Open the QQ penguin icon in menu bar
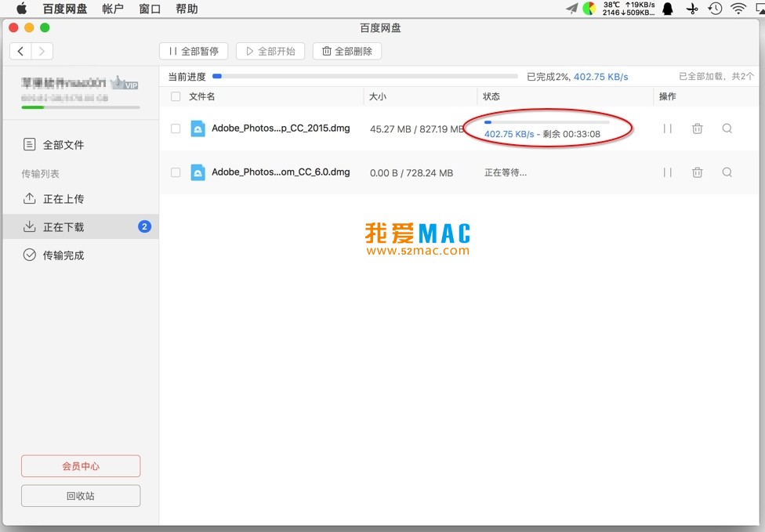The width and height of the screenshot is (765, 532). (668, 9)
